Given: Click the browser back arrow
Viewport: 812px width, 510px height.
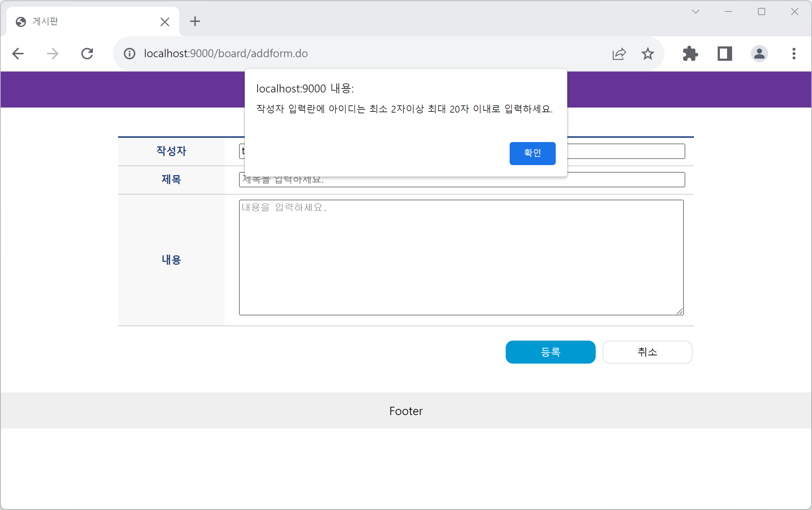Looking at the screenshot, I should pos(18,54).
